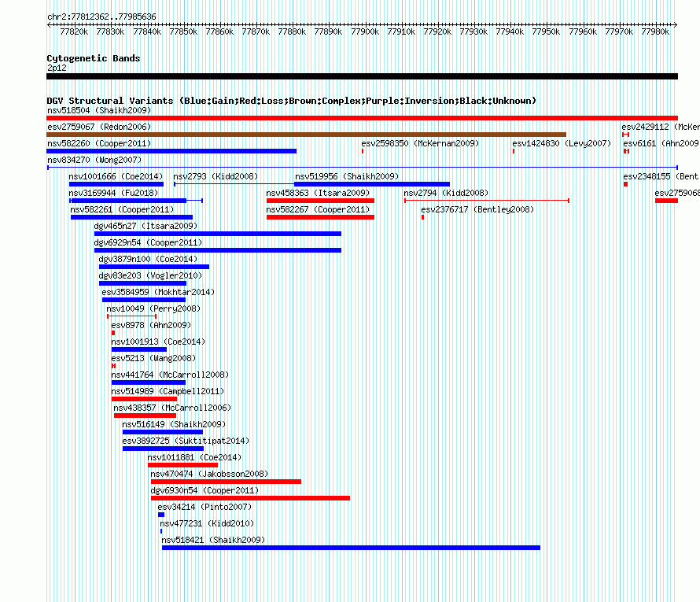The width and height of the screenshot is (700, 602).
Task: Click the Cytogenetic Bands track title
Action: [x=94, y=58]
